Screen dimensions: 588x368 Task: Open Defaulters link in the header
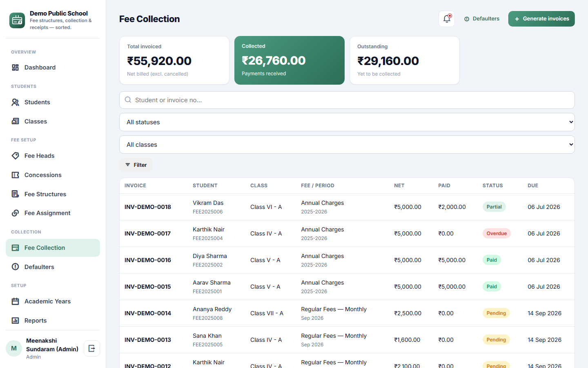point(482,19)
